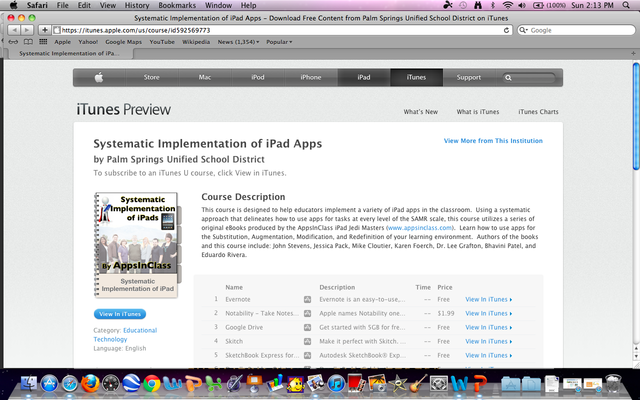Click the course cover thumbnail
Viewport: 640px width, 400px height.
click(137, 245)
